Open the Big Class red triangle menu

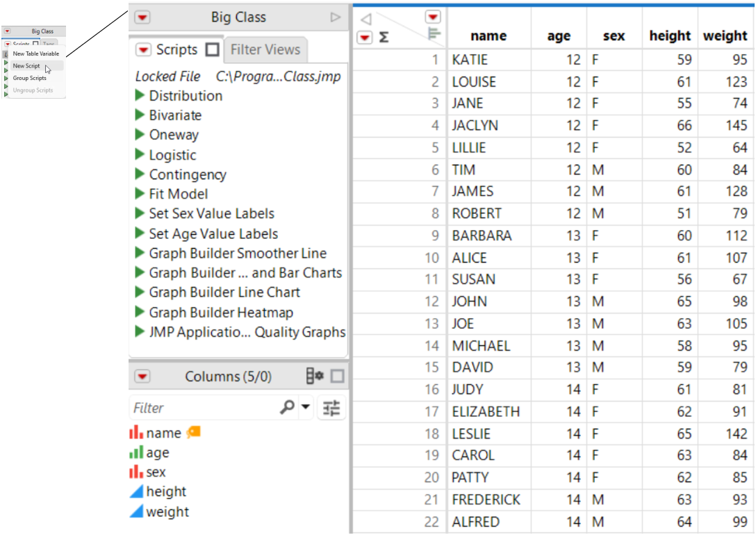pyautogui.click(x=142, y=17)
